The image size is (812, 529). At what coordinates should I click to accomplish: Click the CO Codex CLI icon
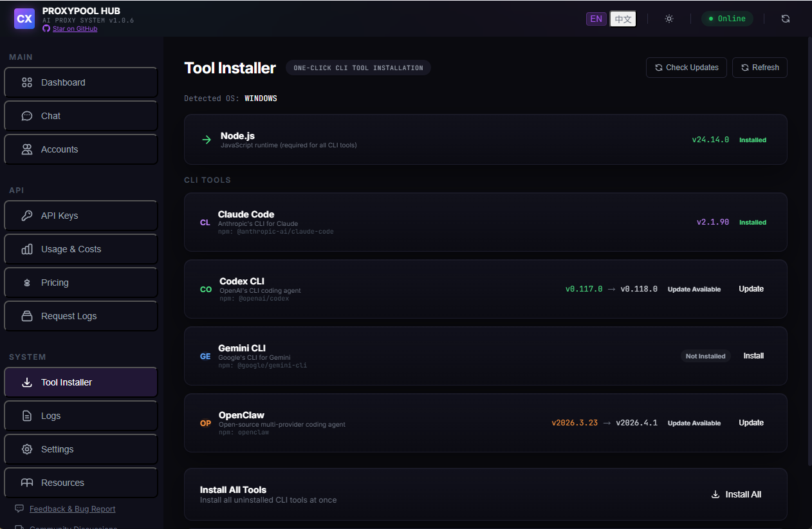[x=206, y=290]
